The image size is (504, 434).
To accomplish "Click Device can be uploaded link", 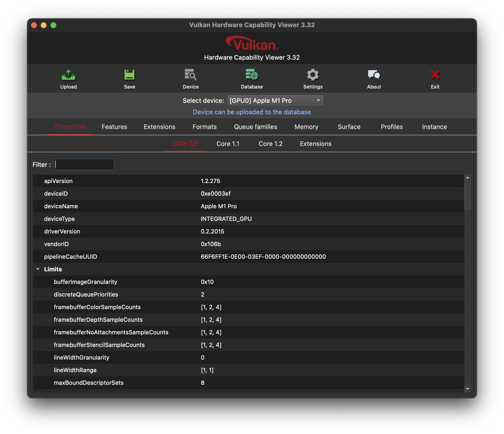I will [x=252, y=112].
